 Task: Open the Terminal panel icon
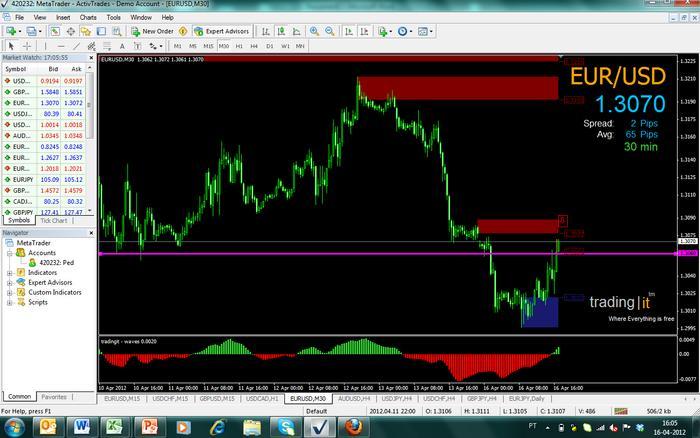pos(101,31)
